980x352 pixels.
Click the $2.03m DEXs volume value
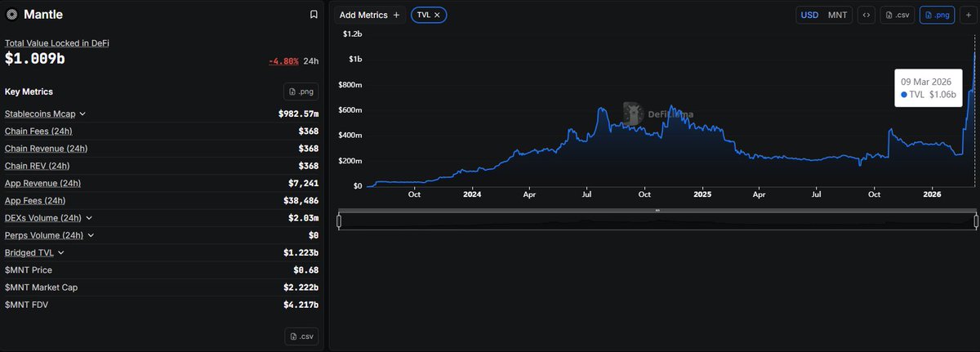point(302,218)
